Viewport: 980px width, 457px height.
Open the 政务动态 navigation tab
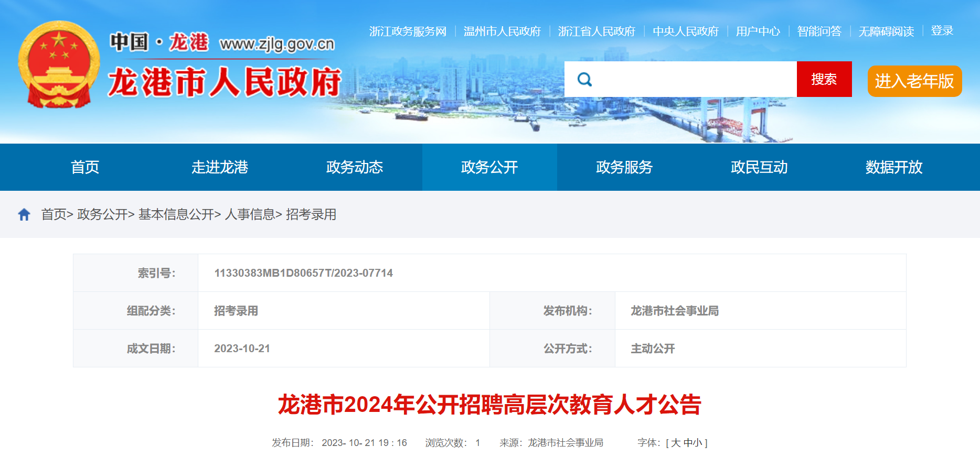tap(355, 167)
